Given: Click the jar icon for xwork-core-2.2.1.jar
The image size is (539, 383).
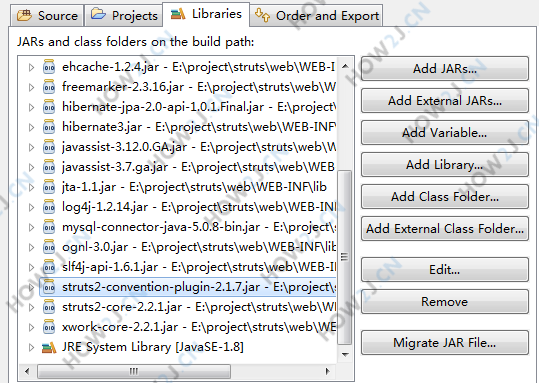Looking at the screenshot, I should [49, 327].
